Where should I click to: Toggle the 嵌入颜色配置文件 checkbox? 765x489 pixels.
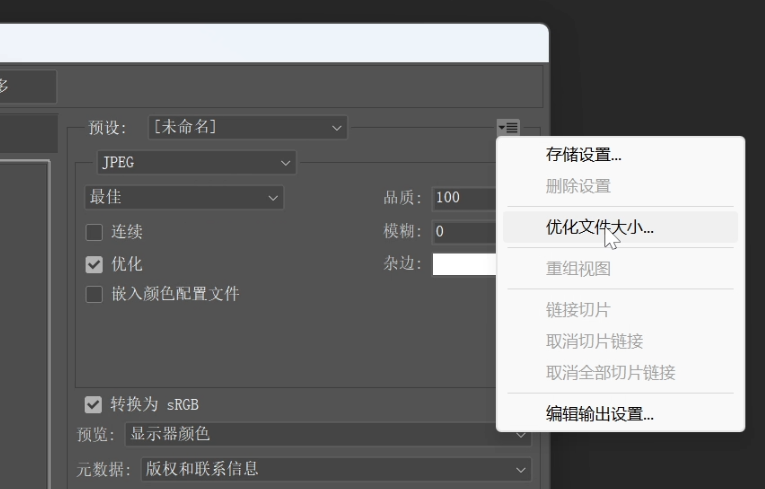(94, 294)
